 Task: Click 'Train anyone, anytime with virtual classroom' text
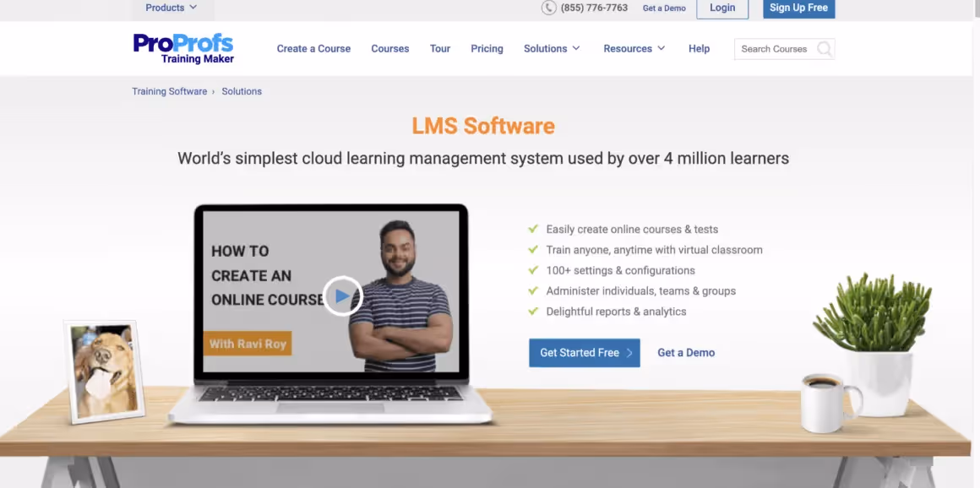point(655,250)
